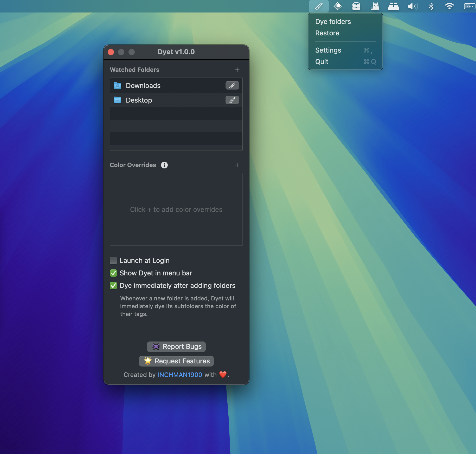Click the 'Click + to add color overrides' placeholder
This screenshot has height=454, width=476.
coord(176,210)
